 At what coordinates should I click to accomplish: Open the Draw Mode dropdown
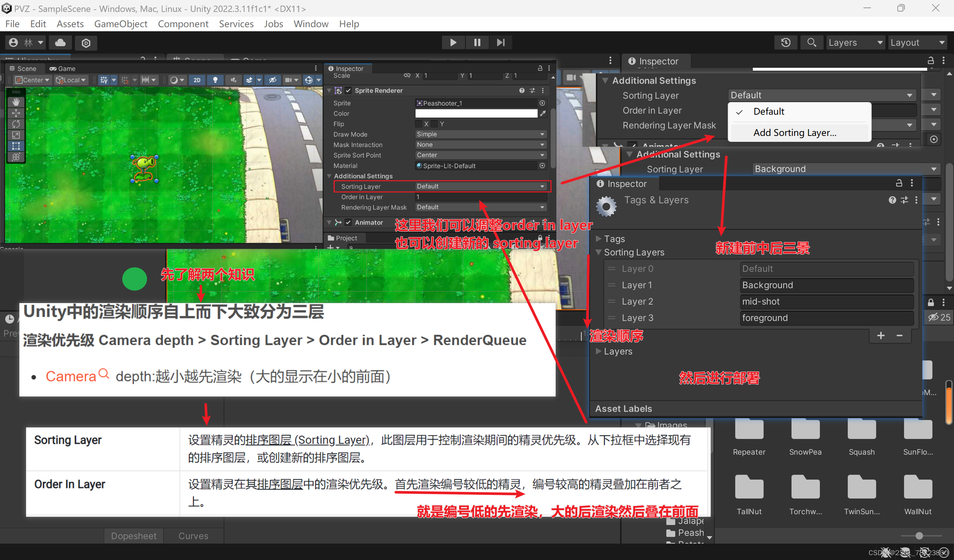tap(480, 134)
